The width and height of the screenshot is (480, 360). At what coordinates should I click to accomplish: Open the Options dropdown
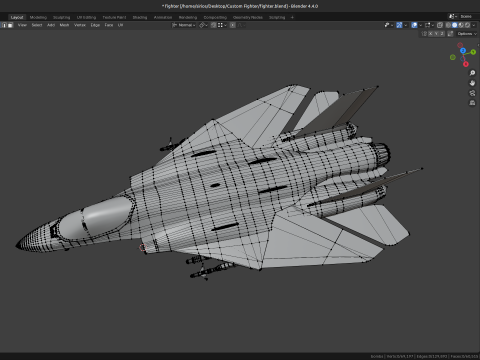467,34
